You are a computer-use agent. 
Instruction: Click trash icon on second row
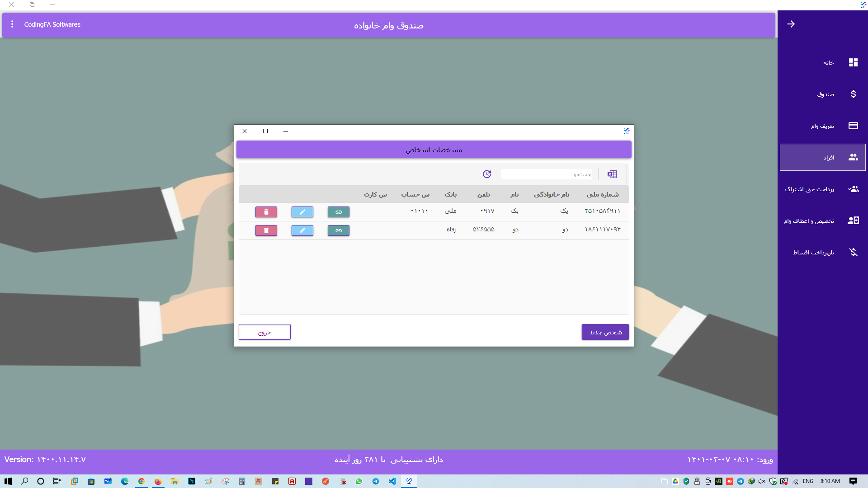click(x=266, y=230)
